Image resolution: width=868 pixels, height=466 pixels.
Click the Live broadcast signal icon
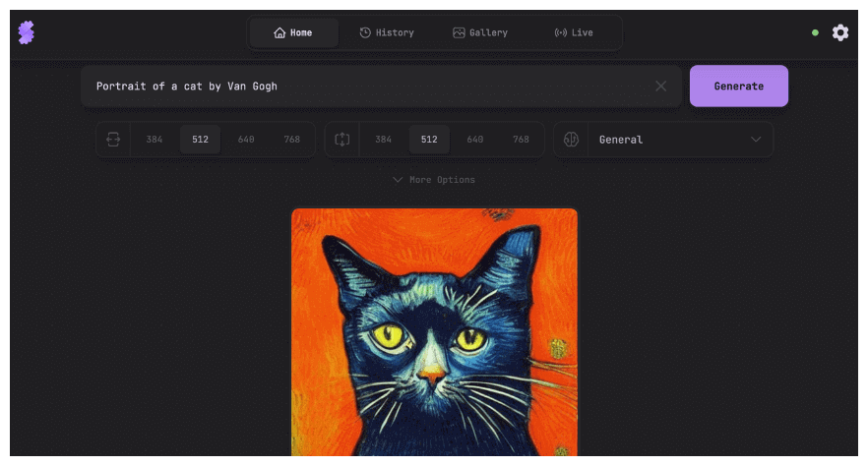click(x=560, y=32)
